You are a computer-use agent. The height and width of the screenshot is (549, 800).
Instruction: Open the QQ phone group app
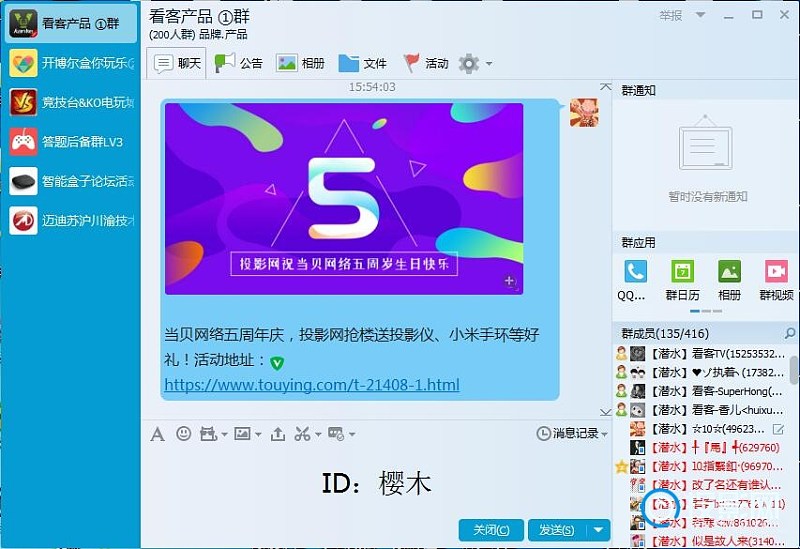634,280
